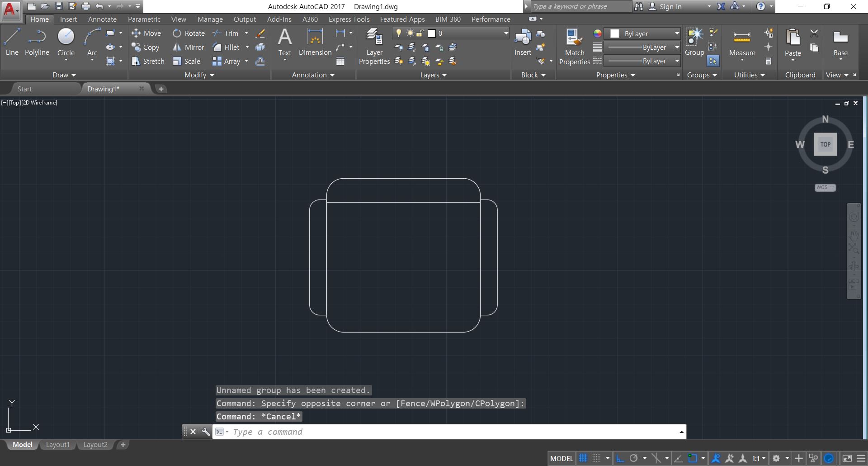The image size is (868, 466).
Task: Choose the Arc tool
Action: 92,42
